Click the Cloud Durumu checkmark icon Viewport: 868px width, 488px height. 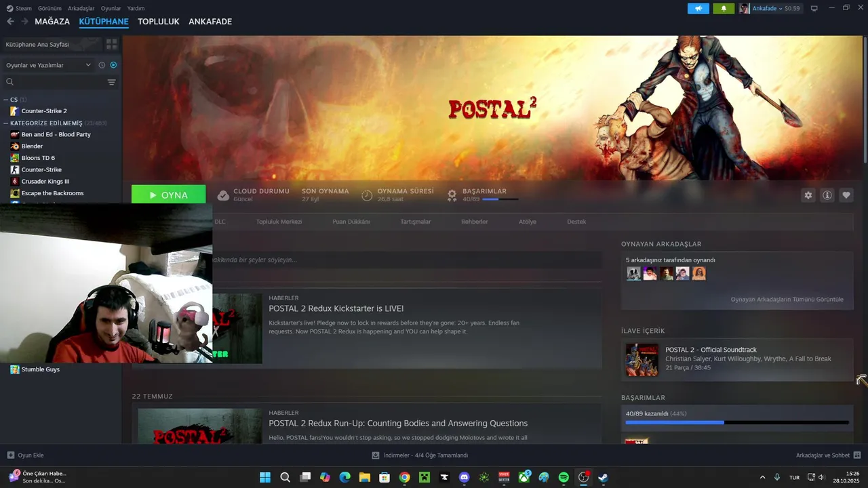point(223,195)
